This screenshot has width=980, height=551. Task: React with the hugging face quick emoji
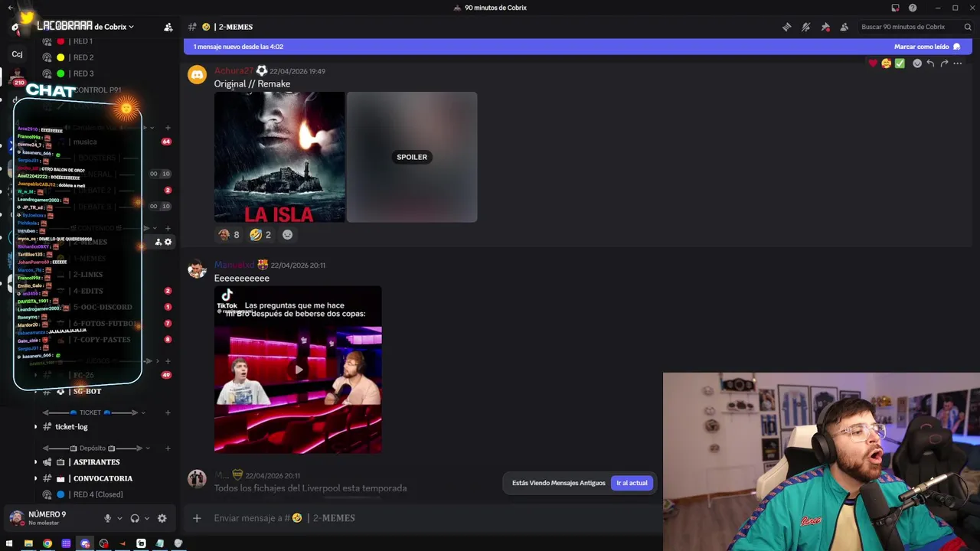pyautogui.click(x=887, y=64)
